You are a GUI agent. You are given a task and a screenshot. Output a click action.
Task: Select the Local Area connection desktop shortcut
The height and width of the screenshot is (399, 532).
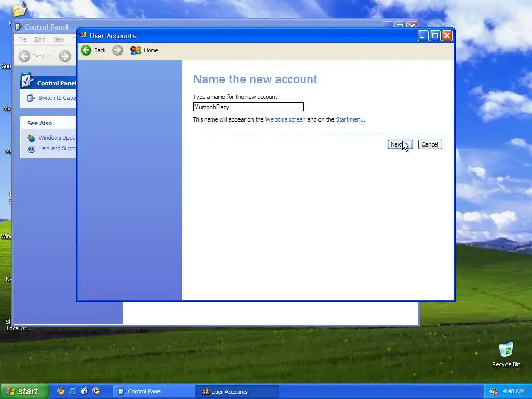(19, 325)
